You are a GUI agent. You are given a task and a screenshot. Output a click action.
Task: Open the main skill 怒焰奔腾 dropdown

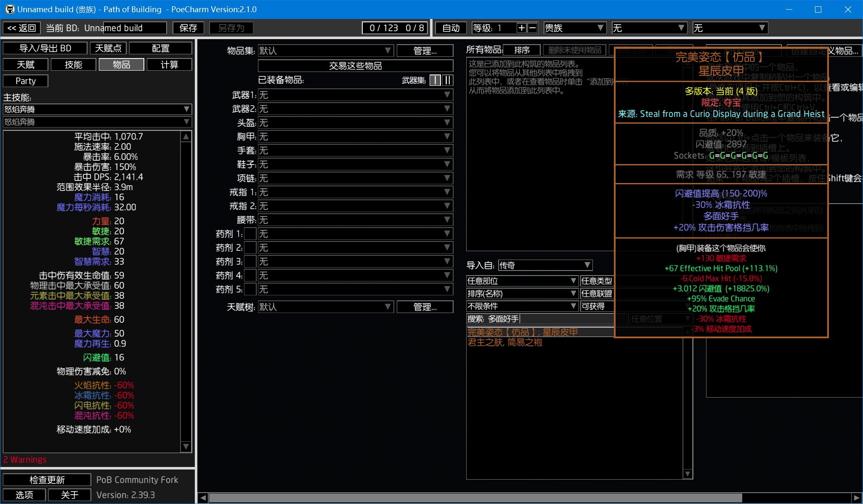point(98,109)
